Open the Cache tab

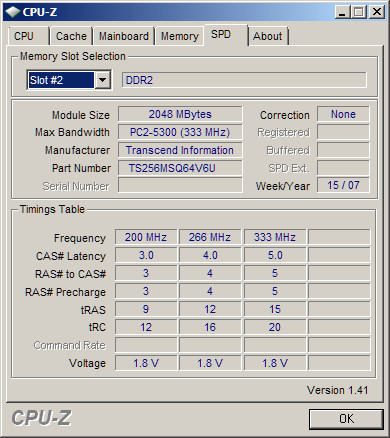pos(71,36)
